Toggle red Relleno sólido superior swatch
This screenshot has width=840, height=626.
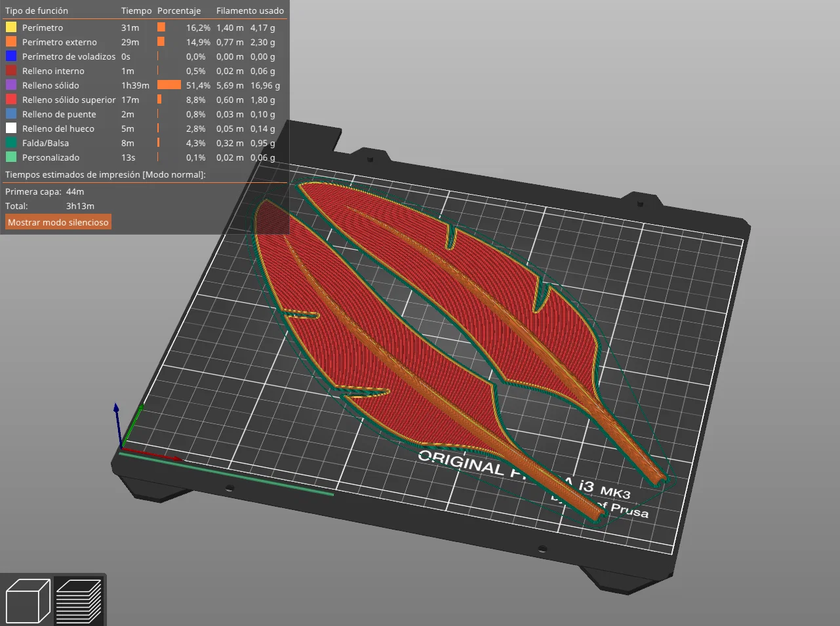point(11,100)
